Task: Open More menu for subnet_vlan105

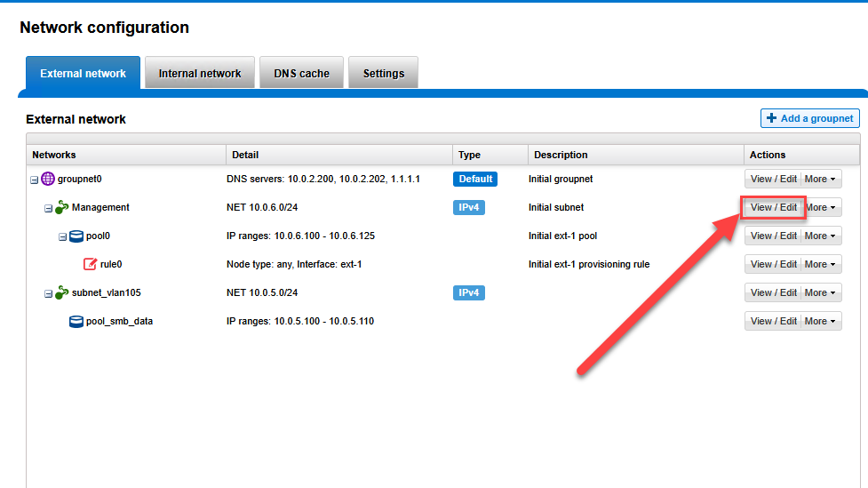Action: pos(821,292)
